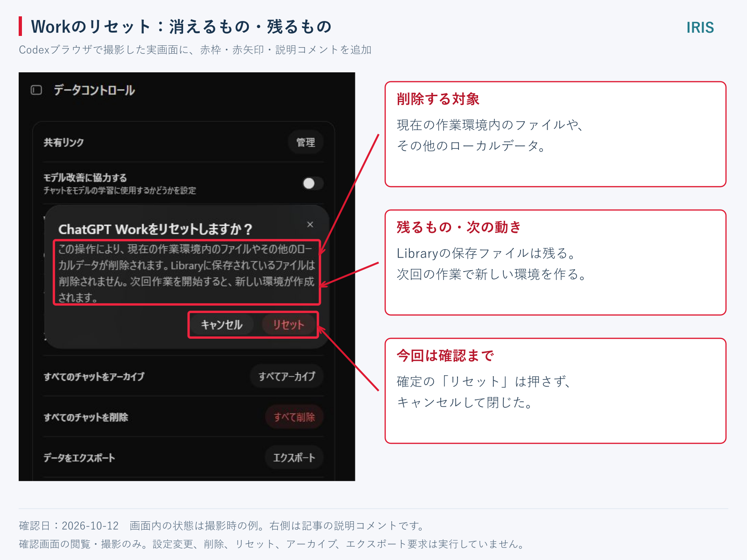Open the 管理 button for 共有リンク
The width and height of the screenshot is (747, 560).
tap(306, 142)
